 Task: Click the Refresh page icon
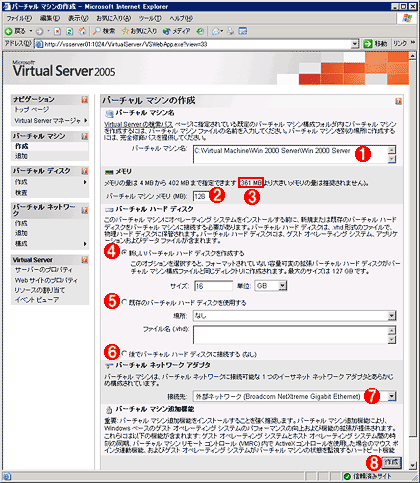[69, 31]
